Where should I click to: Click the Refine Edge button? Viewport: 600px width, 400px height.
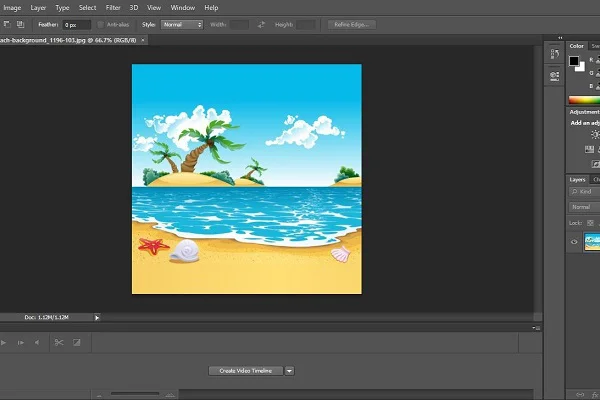click(352, 24)
